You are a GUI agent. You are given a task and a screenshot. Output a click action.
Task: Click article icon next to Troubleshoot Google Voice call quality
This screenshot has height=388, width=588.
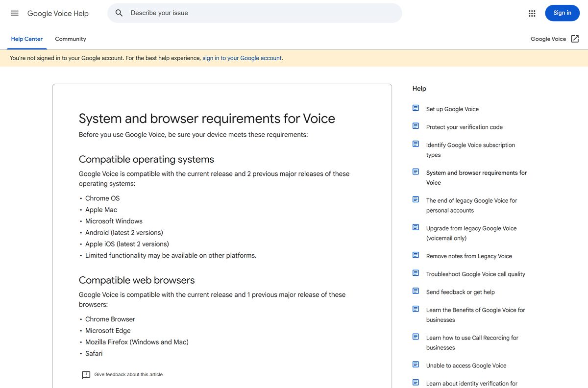416,273
